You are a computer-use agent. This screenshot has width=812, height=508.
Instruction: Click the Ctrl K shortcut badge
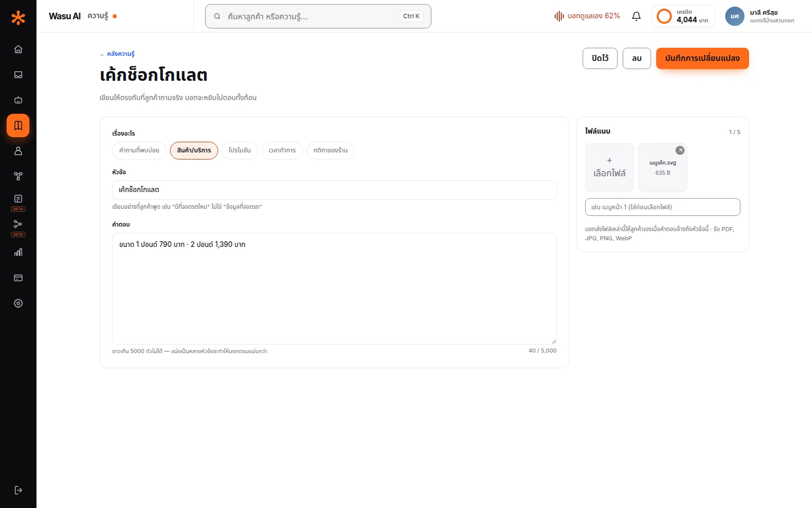[411, 16]
